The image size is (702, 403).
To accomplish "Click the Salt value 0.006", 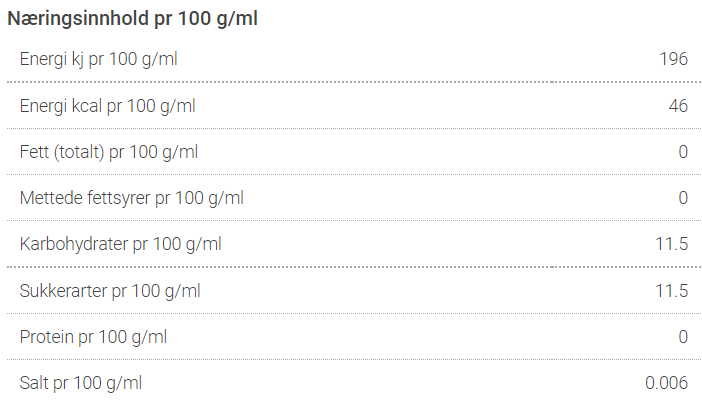I will [x=666, y=383].
